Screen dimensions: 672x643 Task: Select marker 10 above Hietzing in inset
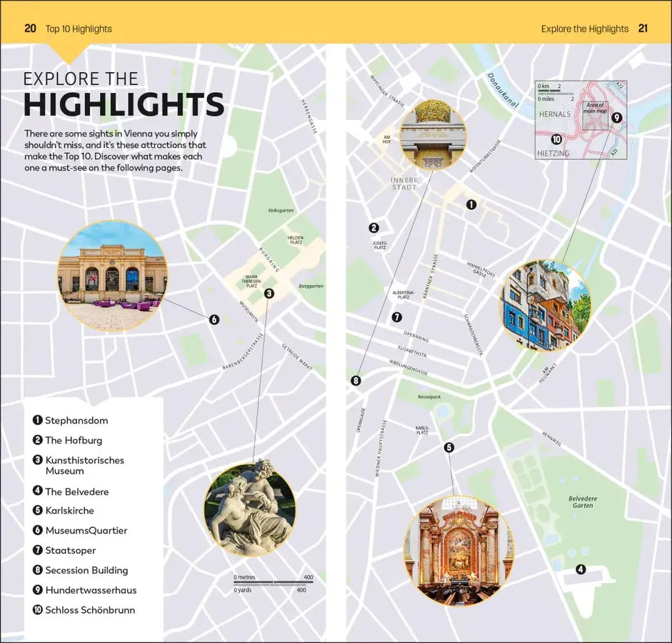556,139
